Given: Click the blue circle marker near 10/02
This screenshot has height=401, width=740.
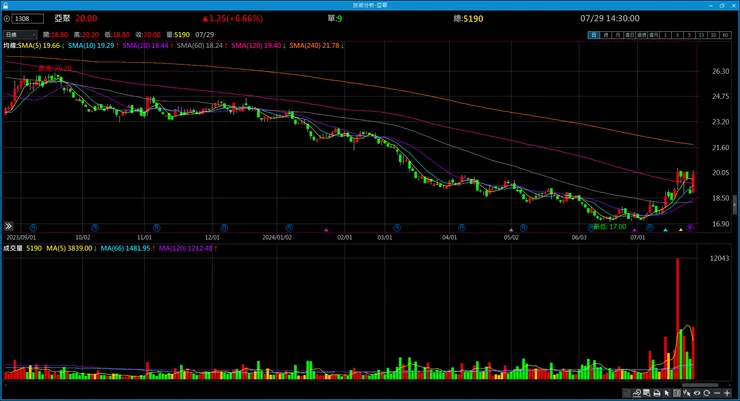Looking at the screenshot, I should pyautogui.click(x=95, y=227).
